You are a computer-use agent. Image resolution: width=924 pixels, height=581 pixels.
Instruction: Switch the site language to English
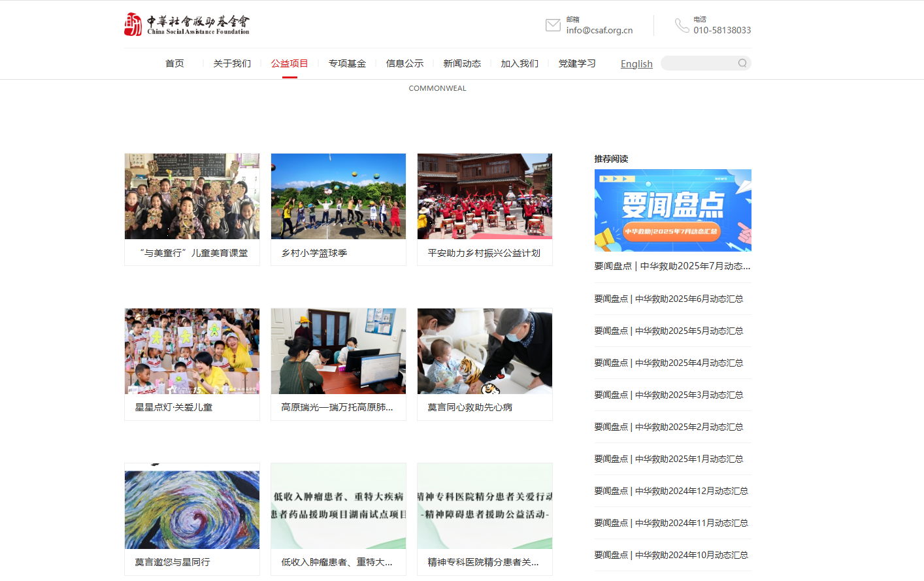pyautogui.click(x=636, y=64)
